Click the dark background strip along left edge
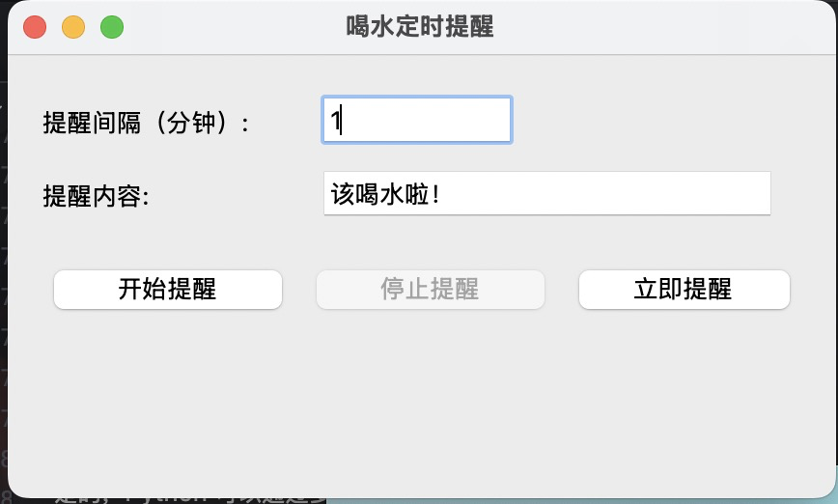Image resolution: width=838 pixels, height=504 pixels. click(3, 267)
